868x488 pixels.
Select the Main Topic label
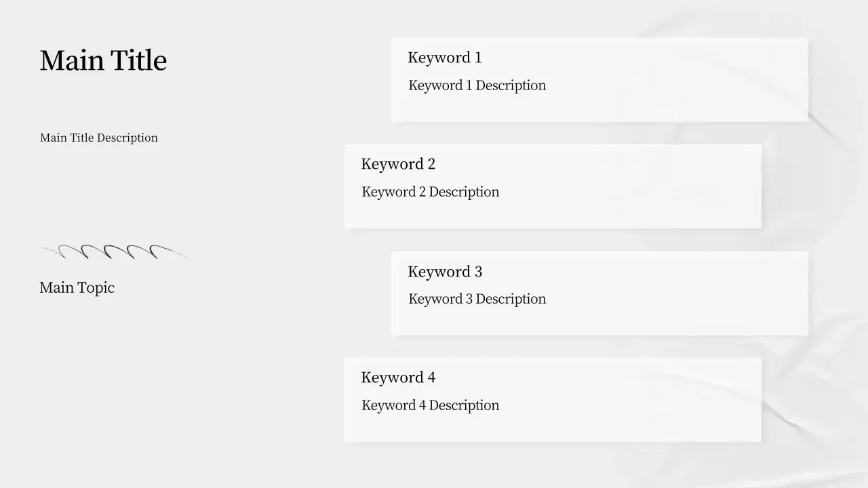(x=77, y=287)
